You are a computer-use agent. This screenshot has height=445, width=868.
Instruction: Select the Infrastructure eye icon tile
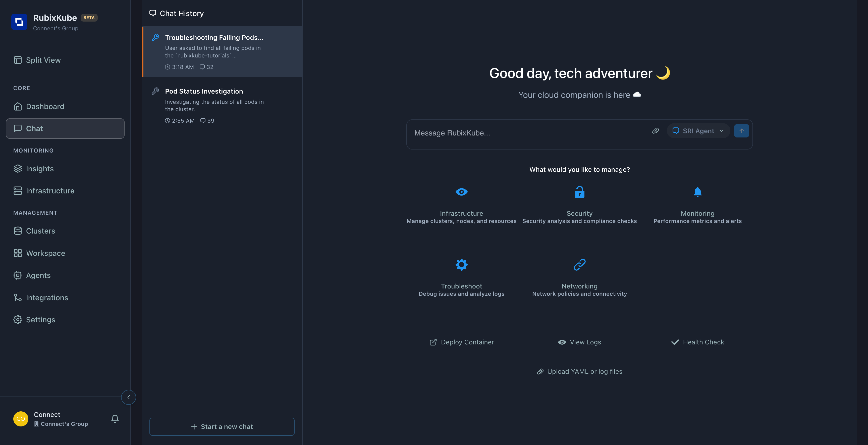461,192
